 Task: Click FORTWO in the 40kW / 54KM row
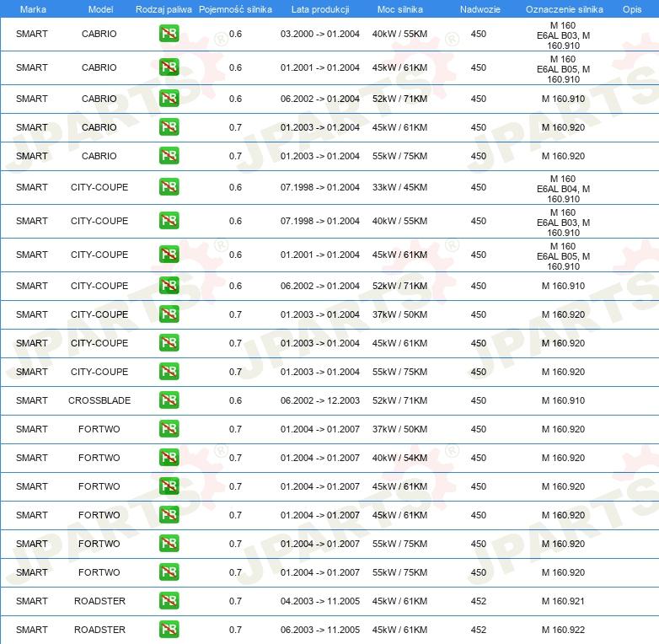click(x=99, y=458)
